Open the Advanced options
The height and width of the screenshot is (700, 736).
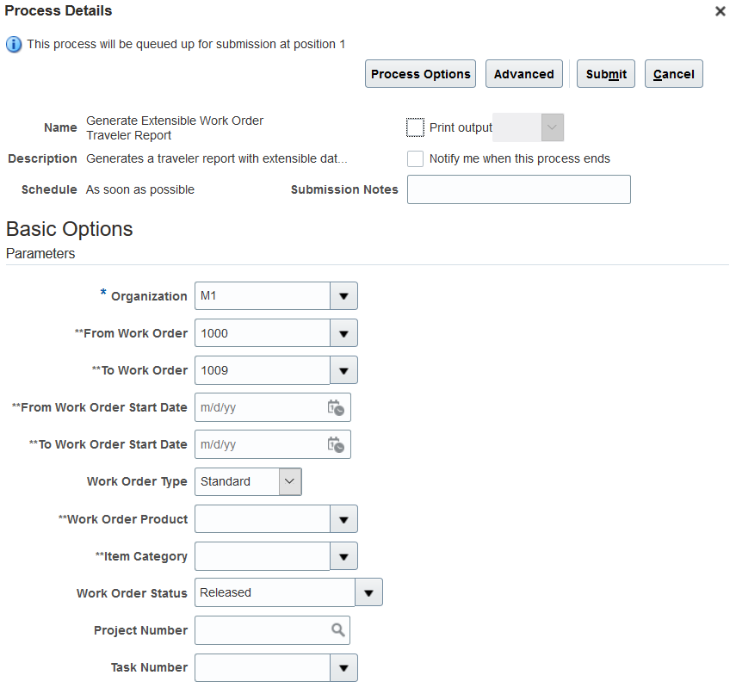pos(523,74)
